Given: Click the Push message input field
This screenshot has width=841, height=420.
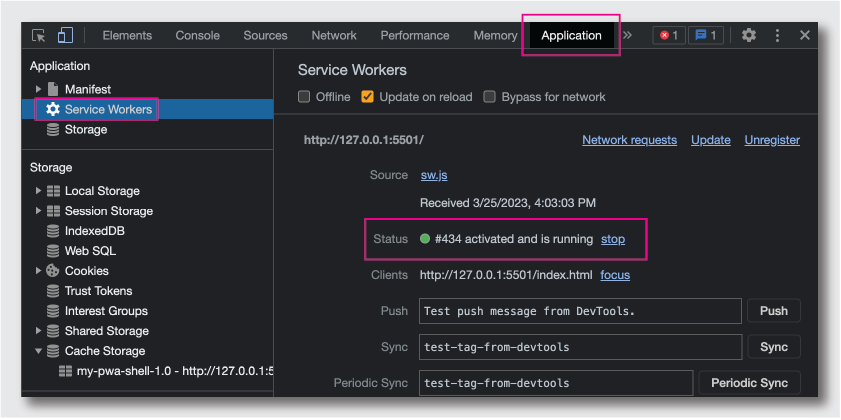Looking at the screenshot, I should point(580,311).
